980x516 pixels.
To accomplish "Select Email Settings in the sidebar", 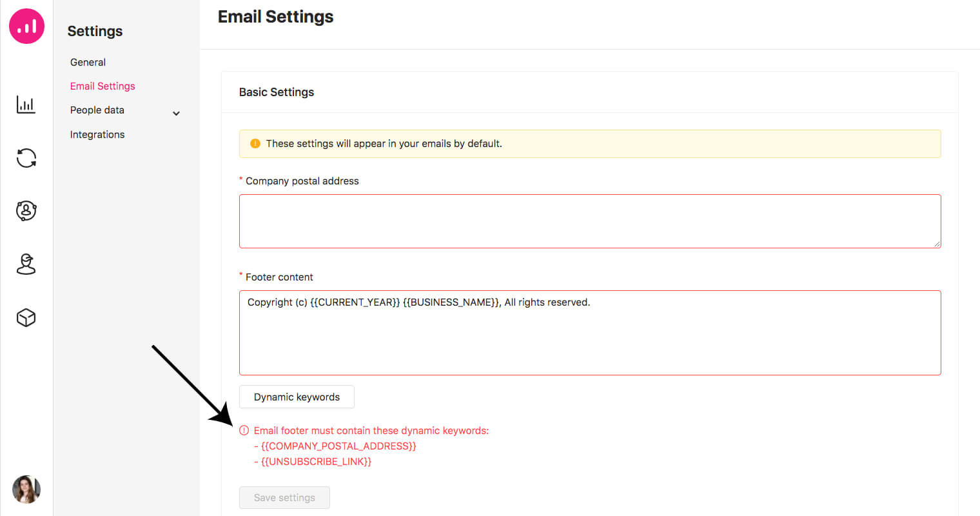I will (x=103, y=86).
